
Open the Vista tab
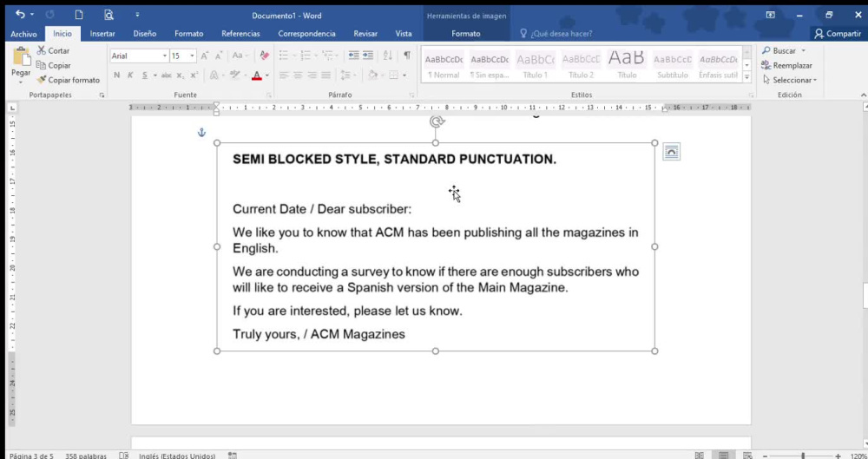pos(404,34)
